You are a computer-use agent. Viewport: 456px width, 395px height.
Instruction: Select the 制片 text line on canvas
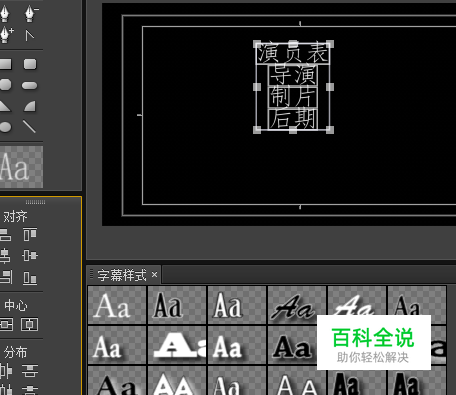click(x=293, y=97)
